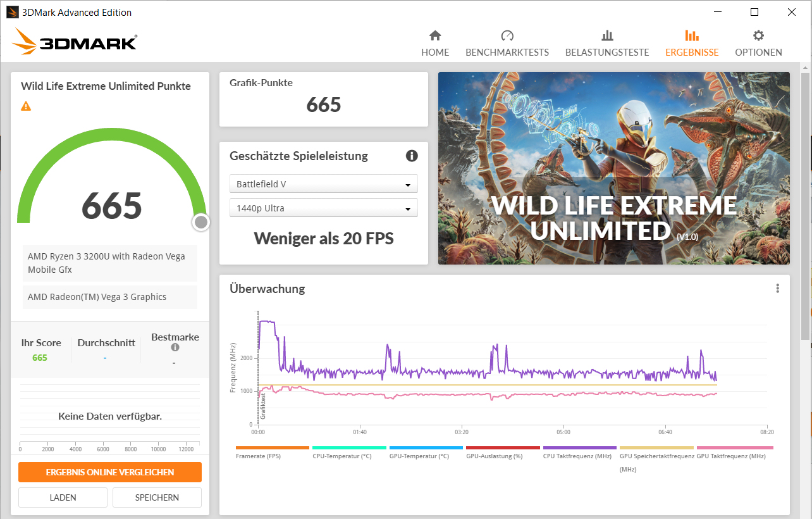Toggle the GPU-Auslastung (%) legend series
Screen dimensions: 812x519
503,453
